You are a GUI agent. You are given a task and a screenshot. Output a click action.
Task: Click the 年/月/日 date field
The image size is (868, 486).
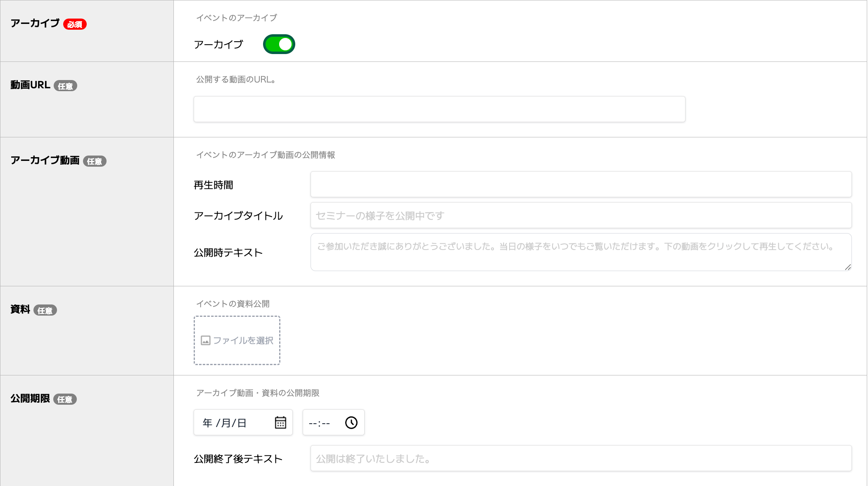coord(243,422)
